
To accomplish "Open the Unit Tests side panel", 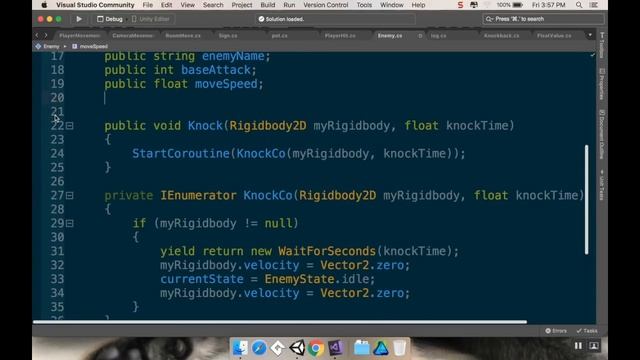I will [602, 185].
